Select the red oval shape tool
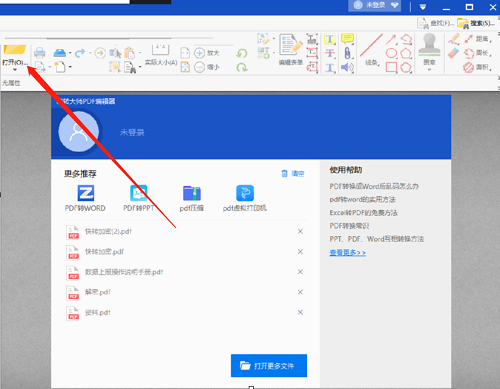 click(391, 53)
